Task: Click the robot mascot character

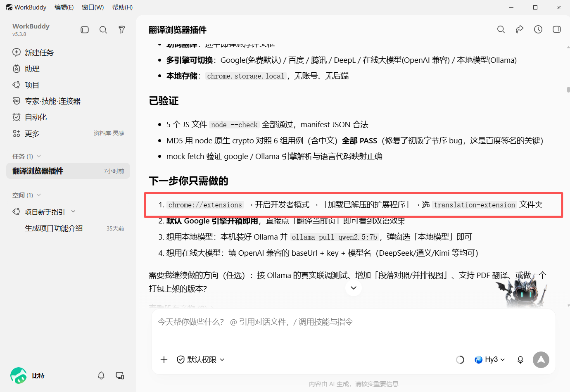Action: (x=523, y=292)
